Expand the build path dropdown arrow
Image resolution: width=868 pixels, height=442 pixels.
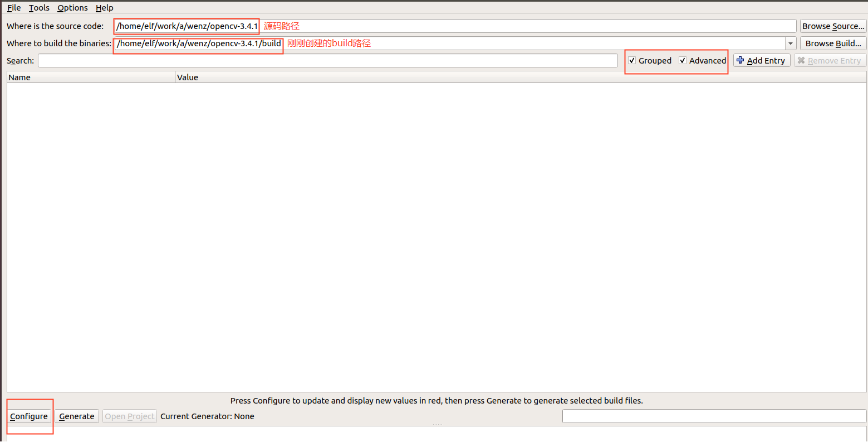[791, 43]
